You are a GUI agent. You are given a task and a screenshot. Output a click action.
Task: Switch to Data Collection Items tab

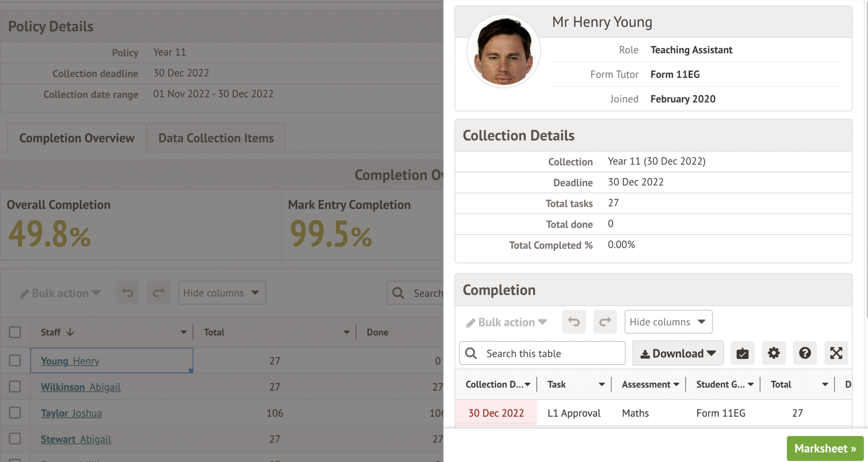[x=216, y=138]
